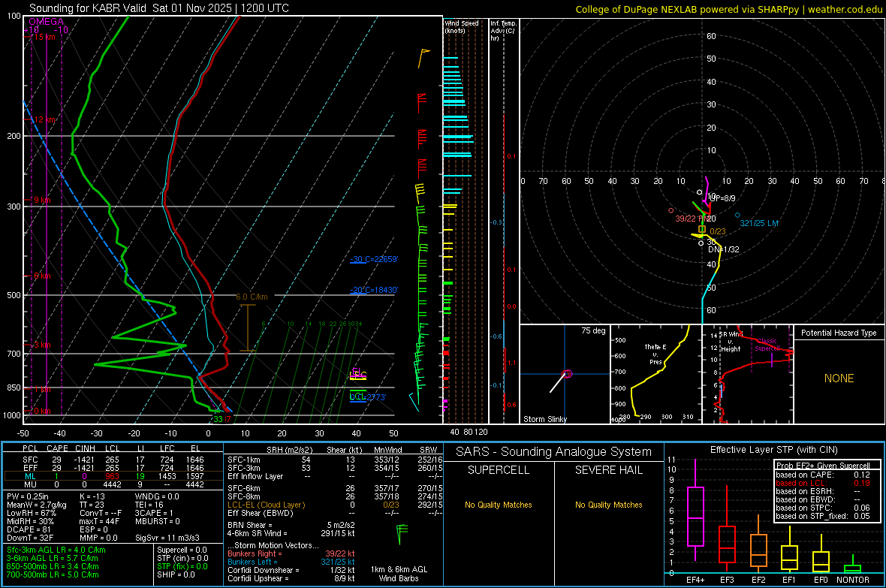This screenshot has width=886, height=588.
Task: Click the -20 C=18430' level label
Action: (374, 289)
